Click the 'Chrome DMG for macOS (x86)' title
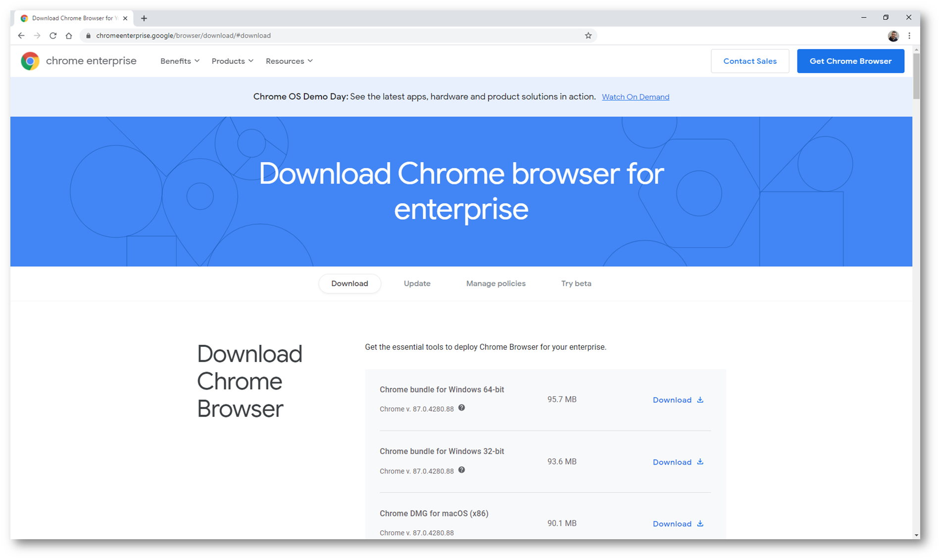This screenshot has height=560, width=941. (x=434, y=513)
